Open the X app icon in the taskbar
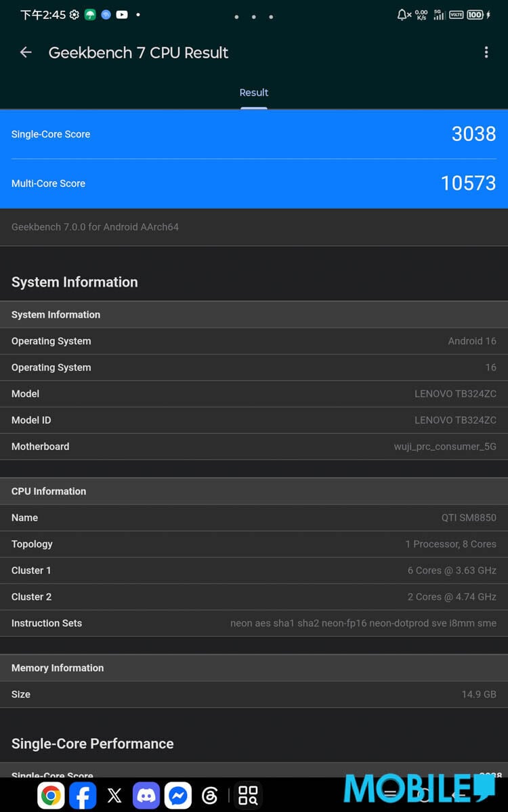The image size is (508, 812). 114,795
